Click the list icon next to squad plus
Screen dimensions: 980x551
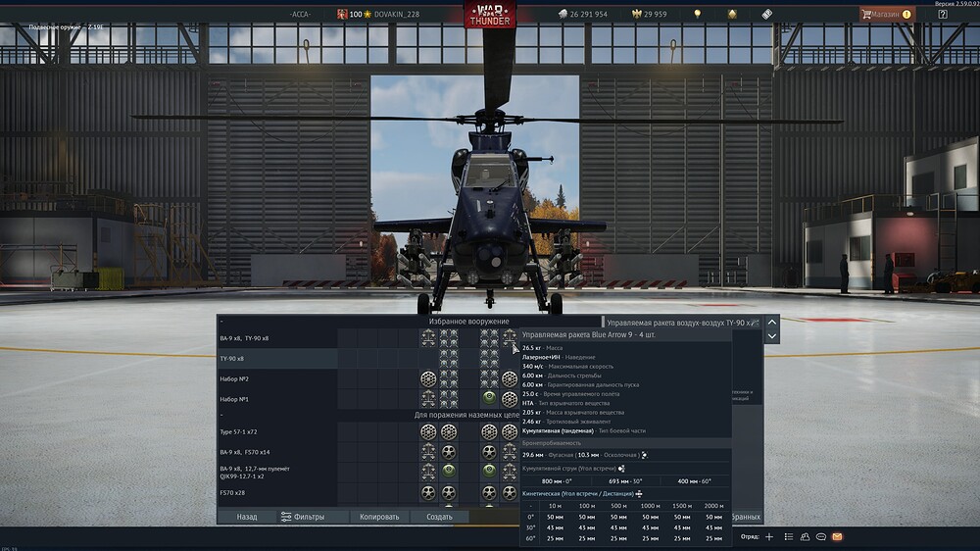pos(789,536)
